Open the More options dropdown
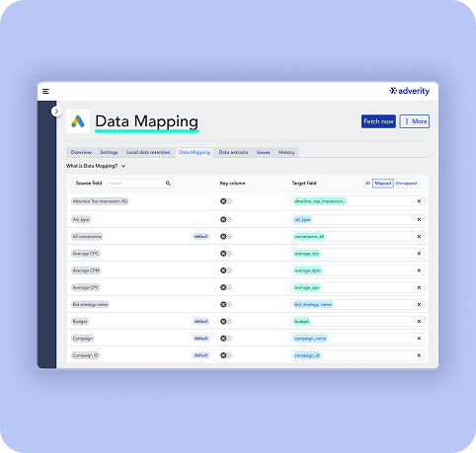 (x=415, y=121)
